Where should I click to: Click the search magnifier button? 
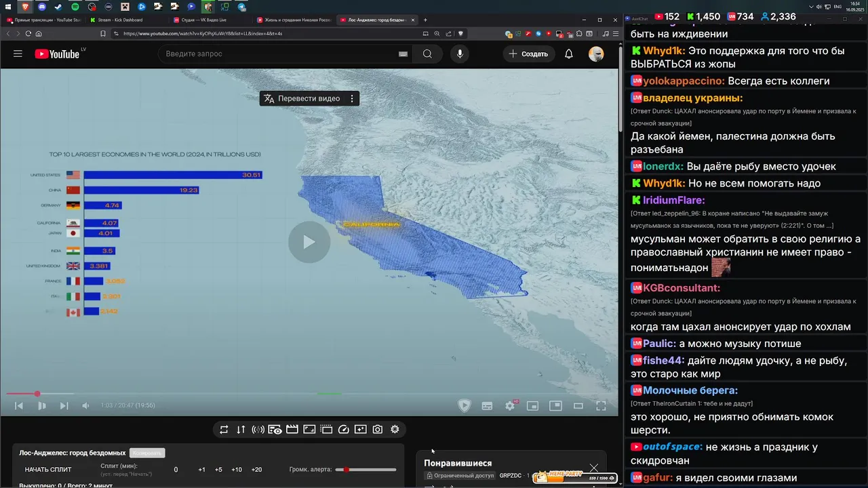coord(427,54)
